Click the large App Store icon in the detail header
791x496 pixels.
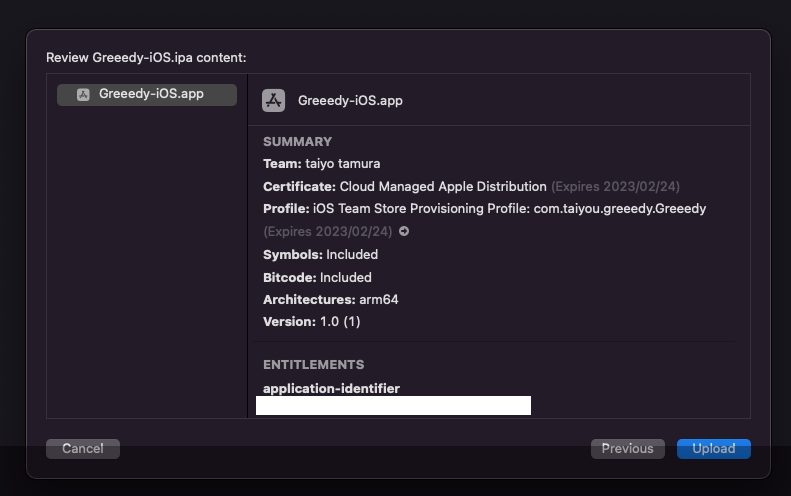(x=273, y=100)
